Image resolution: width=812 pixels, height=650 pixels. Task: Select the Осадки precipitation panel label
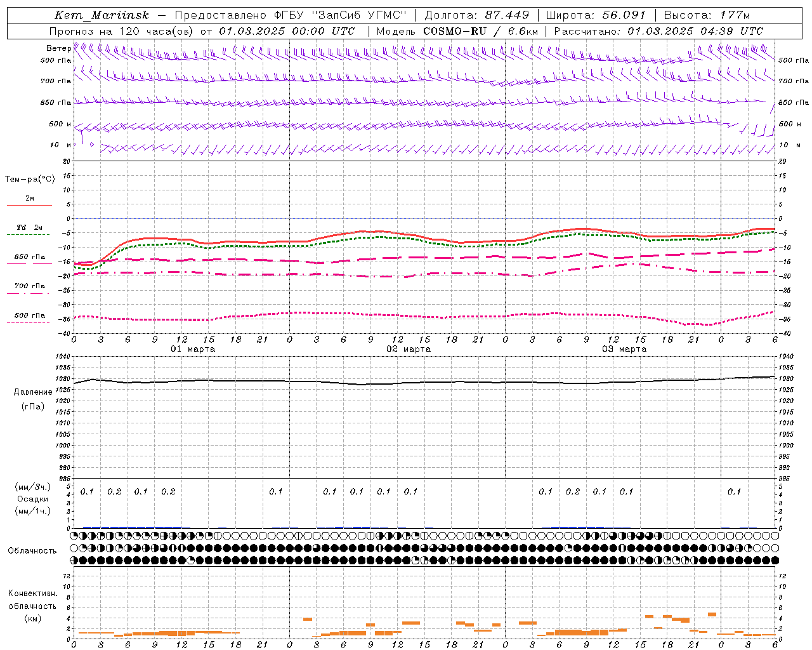33,499
